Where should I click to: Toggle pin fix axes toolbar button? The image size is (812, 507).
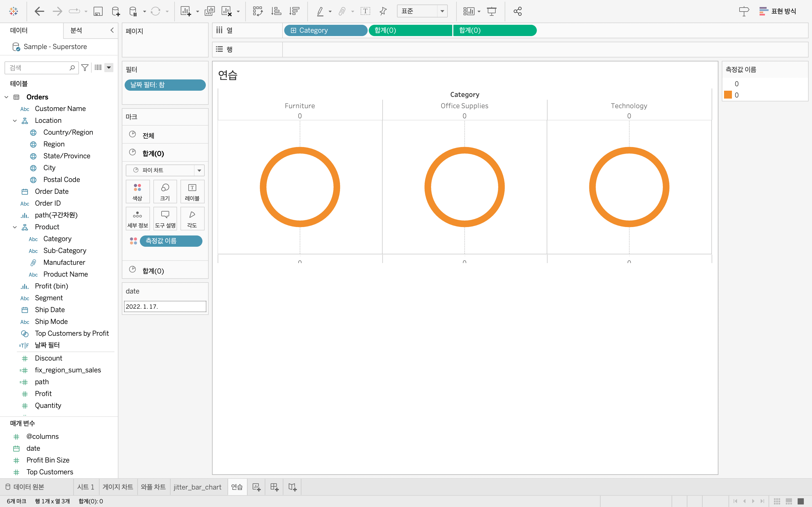click(x=383, y=11)
